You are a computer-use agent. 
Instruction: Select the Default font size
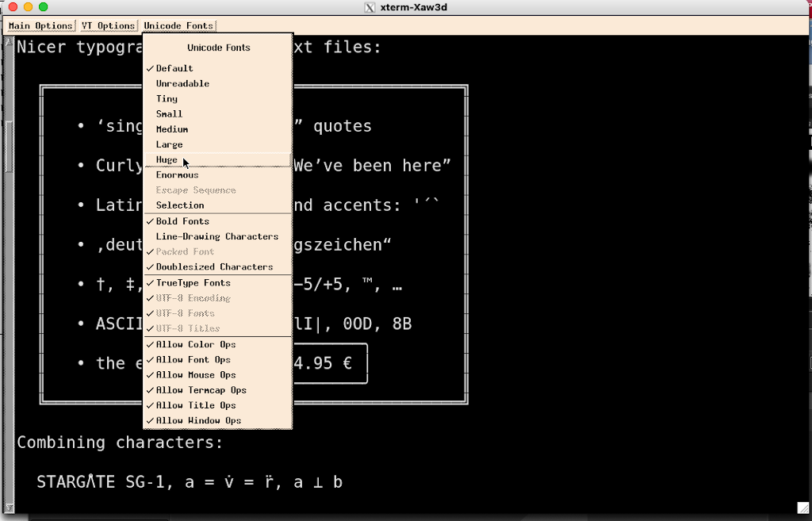tap(174, 69)
